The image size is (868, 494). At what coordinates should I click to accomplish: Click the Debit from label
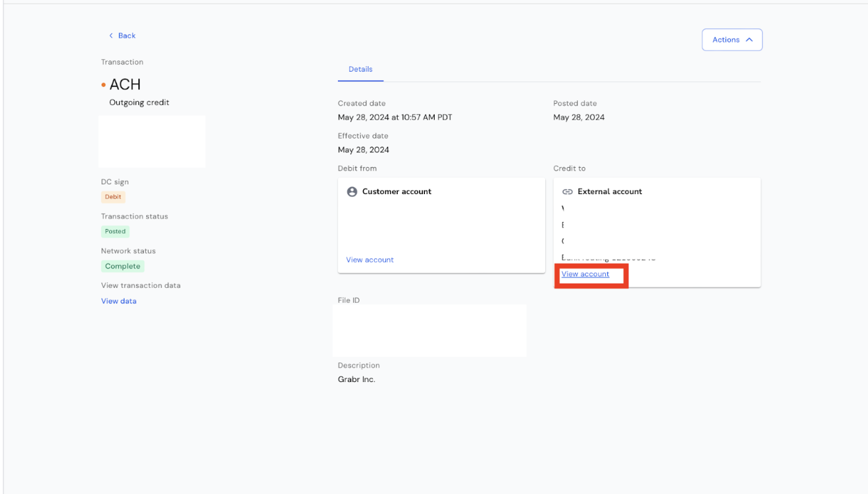357,168
